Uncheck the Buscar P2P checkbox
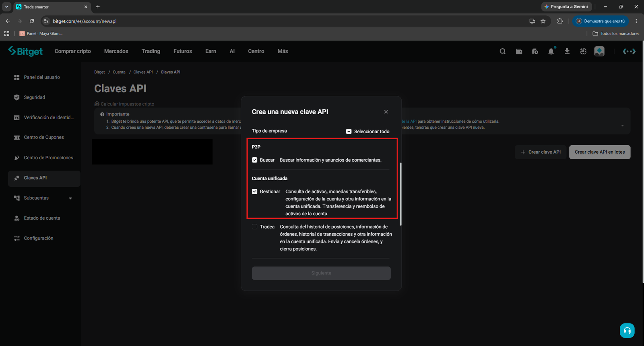 click(254, 160)
